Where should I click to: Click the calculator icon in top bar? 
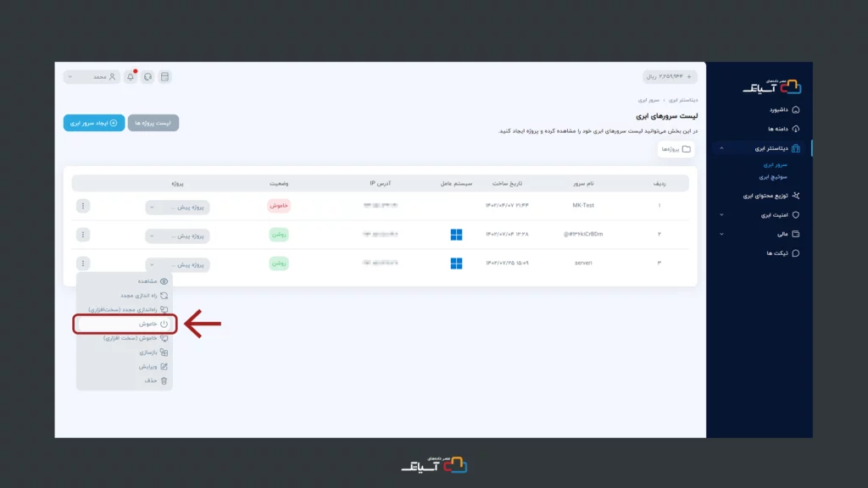164,77
